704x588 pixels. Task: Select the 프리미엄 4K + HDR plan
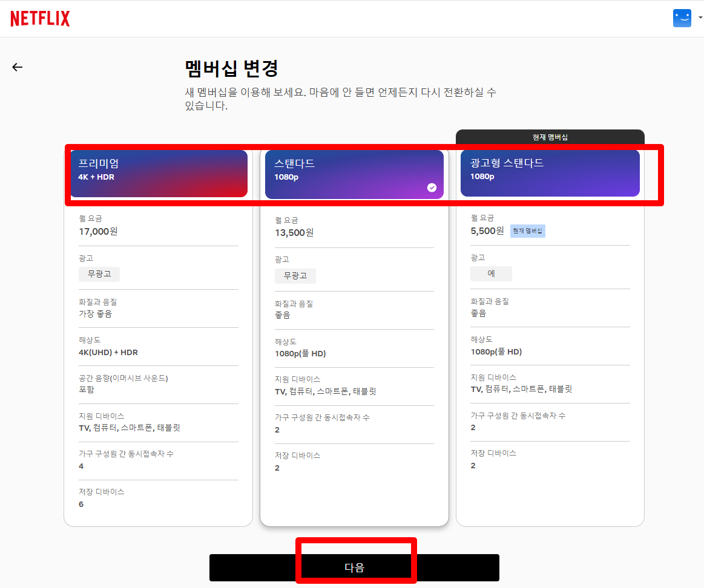[159, 173]
